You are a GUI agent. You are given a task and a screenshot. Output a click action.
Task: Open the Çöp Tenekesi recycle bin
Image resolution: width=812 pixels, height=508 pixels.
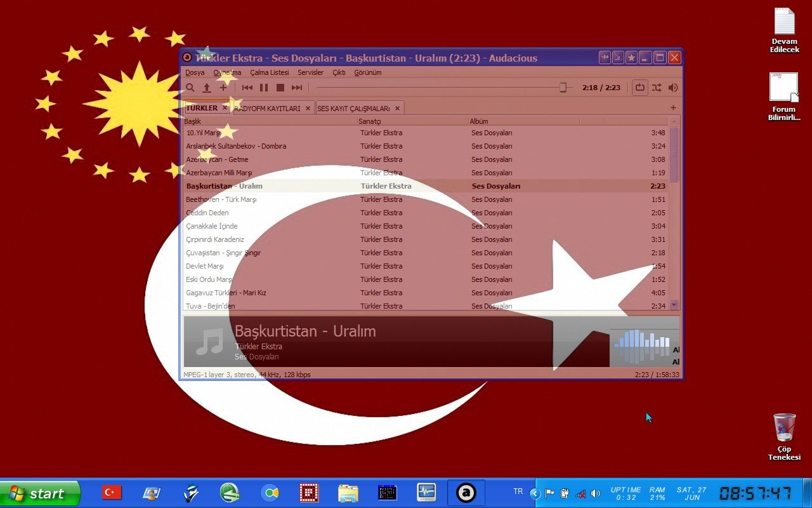(x=784, y=437)
